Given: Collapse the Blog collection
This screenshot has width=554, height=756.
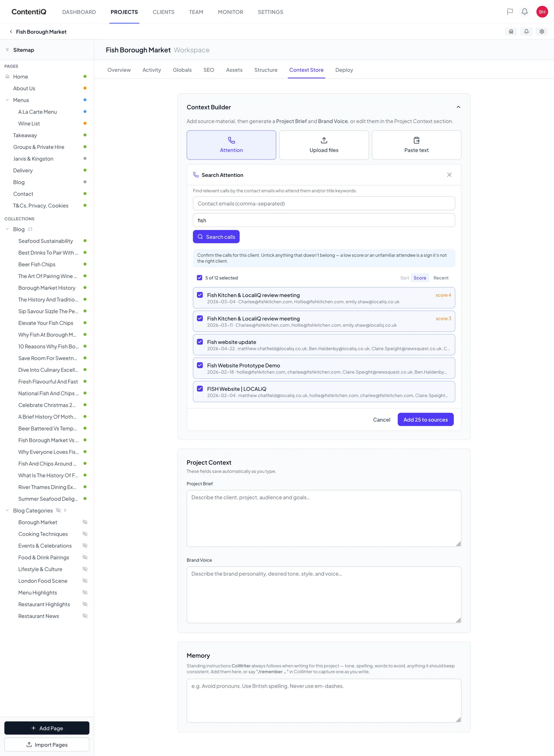Looking at the screenshot, I should click(x=7, y=229).
